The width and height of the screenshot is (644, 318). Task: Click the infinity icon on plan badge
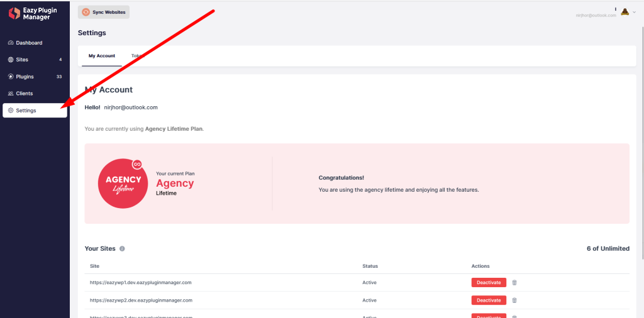pos(136,164)
